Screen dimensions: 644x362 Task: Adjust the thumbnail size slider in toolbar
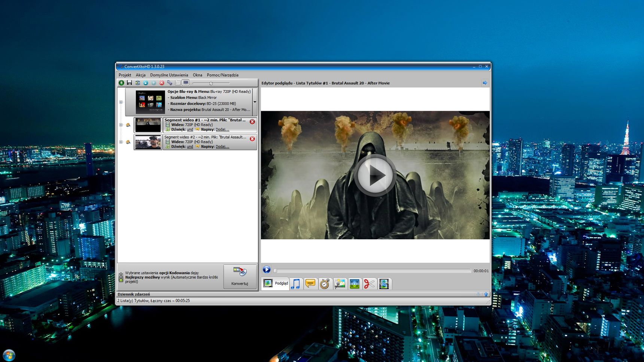(x=211, y=83)
